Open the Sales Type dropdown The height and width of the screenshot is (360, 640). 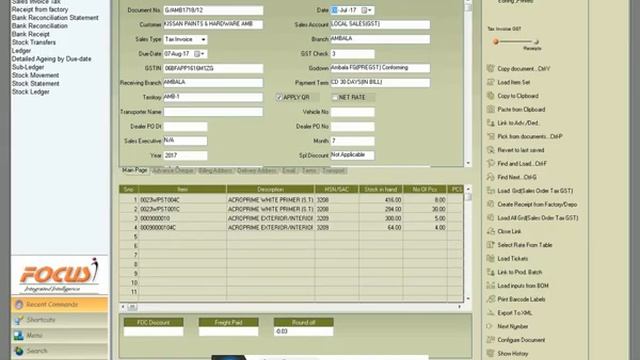(x=203, y=40)
